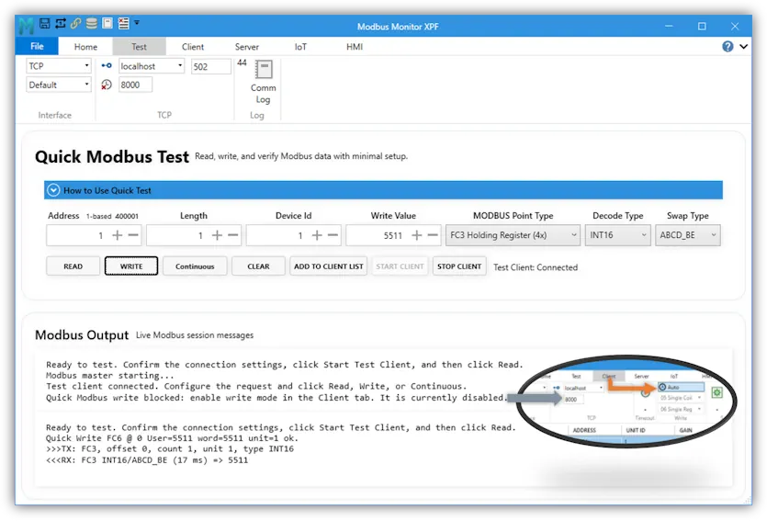Click the database stack icon in title bar
Screen dimensions: 767x532
coord(92,23)
